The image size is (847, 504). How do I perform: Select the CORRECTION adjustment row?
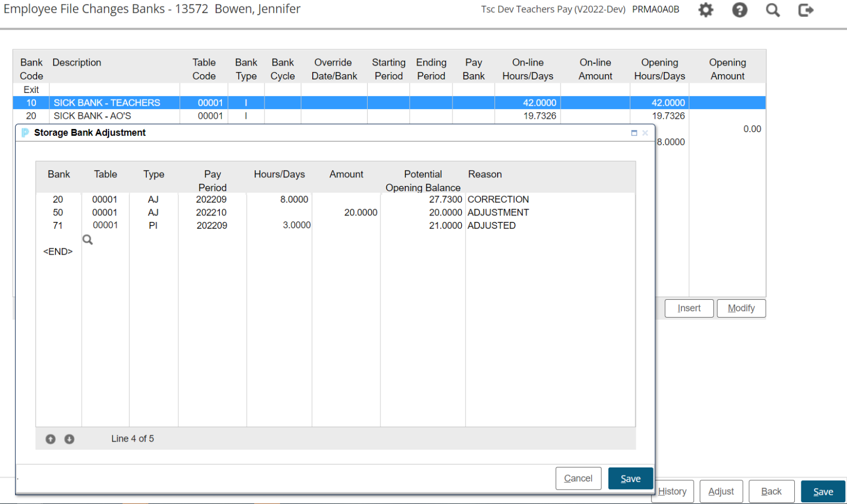click(x=498, y=199)
